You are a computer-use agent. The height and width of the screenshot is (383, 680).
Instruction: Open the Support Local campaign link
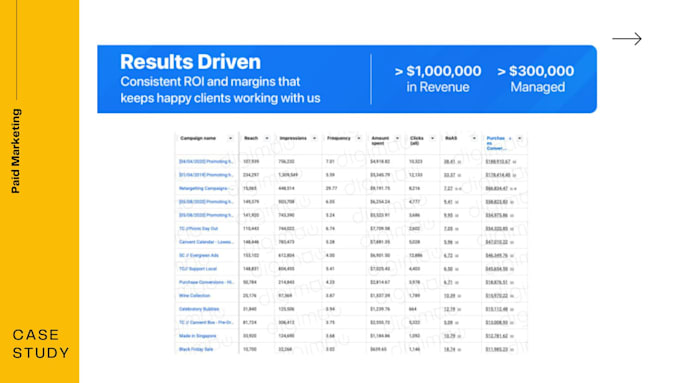[x=198, y=269]
